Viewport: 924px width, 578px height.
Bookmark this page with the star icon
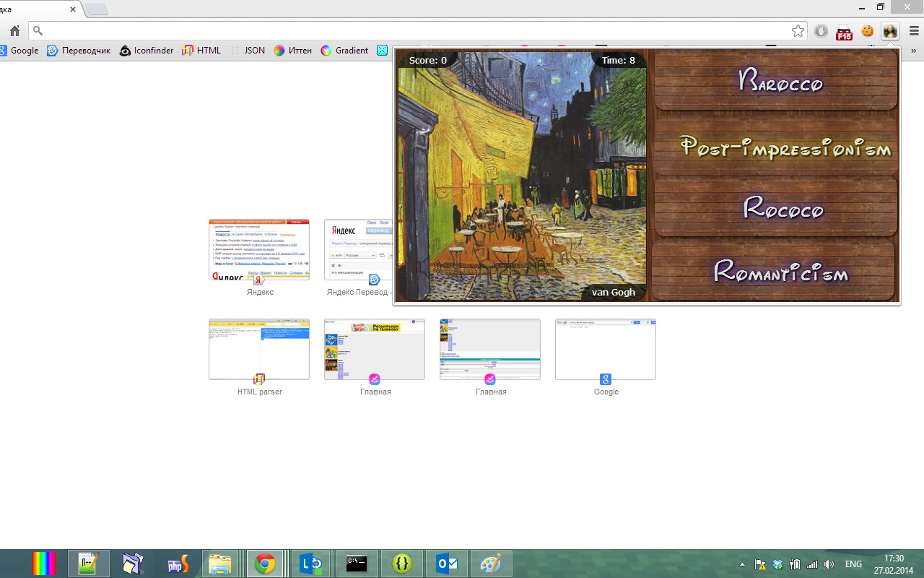pos(798,31)
